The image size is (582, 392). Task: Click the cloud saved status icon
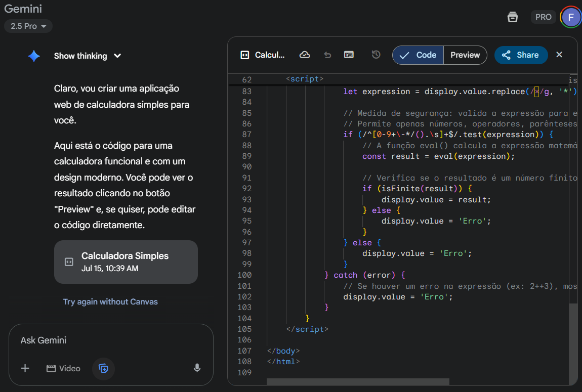(x=304, y=55)
